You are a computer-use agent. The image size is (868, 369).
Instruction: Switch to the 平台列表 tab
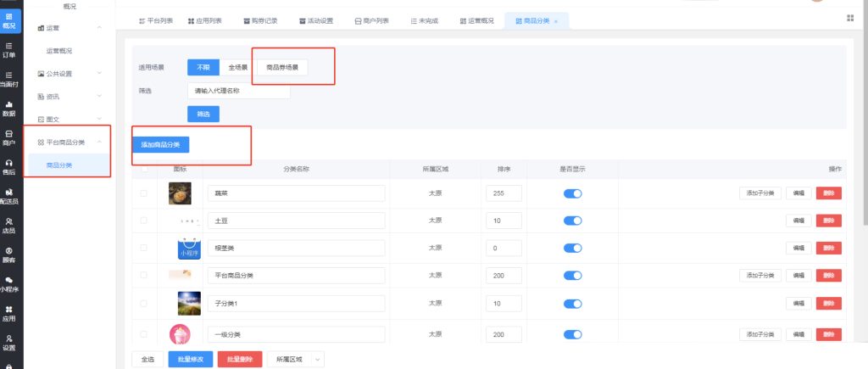click(156, 20)
